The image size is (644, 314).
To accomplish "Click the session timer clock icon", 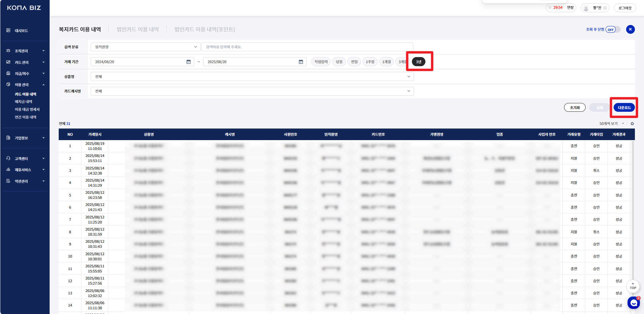I will pos(550,7).
